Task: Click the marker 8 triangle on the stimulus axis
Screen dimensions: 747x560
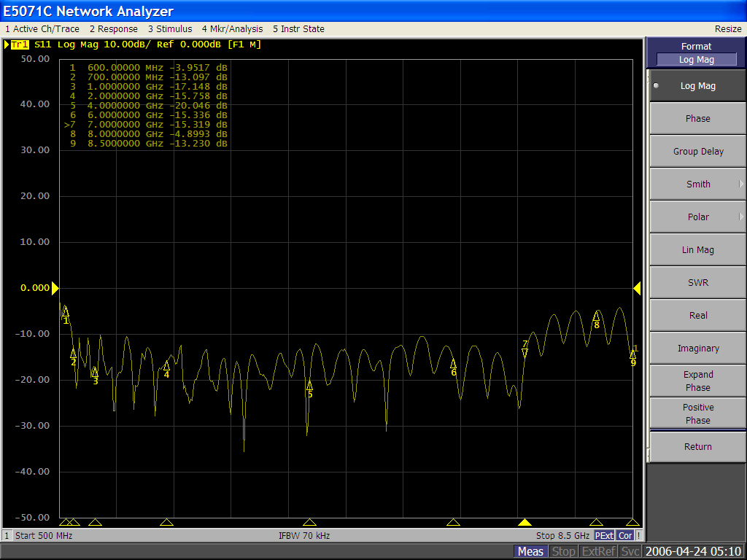Action: (x=596, y=522)
